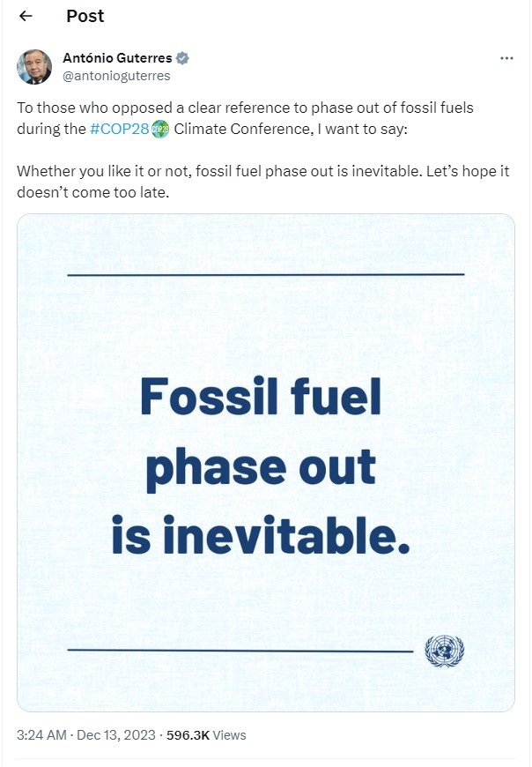Follow the #COP28 hashtag link
Image resolution: width=532 pixels, height=767 pixels.
coord(119,130)
